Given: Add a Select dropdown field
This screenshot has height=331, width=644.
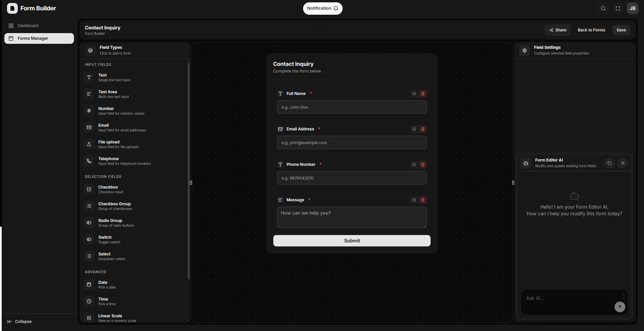Looking at the screenshot, I should [135, 256].
